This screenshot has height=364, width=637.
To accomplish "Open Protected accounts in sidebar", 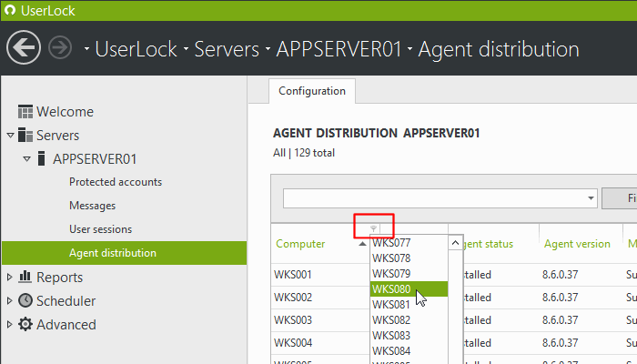I will pyautogui.click(x=116, y=182).
